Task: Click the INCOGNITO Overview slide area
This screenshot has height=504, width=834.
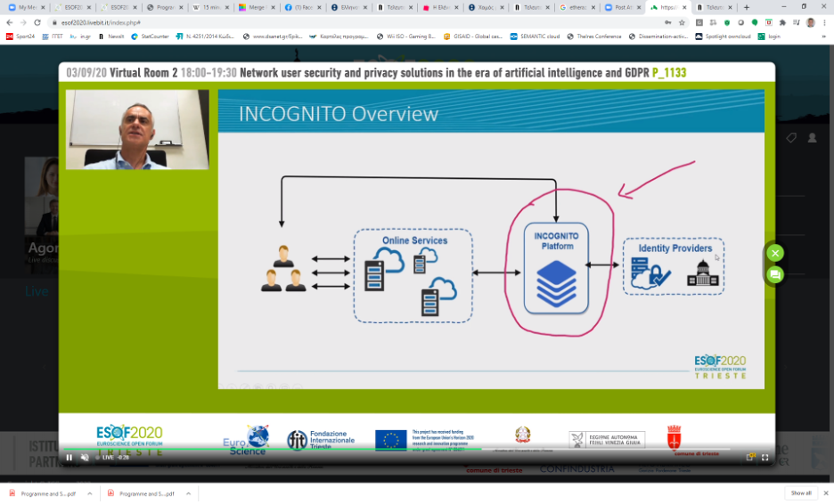Action: (491, 240)
